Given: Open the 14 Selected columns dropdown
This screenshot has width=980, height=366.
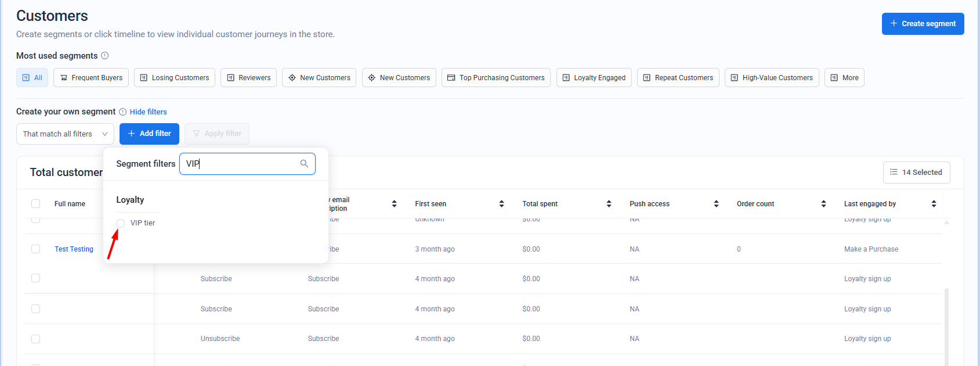Looking at the screenshot, I should click(916, 173).
